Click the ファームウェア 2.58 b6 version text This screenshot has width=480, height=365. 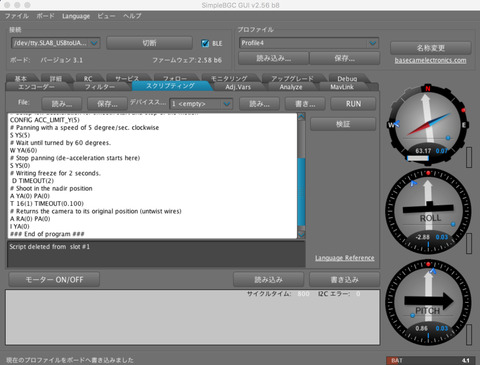pos(187,60)
